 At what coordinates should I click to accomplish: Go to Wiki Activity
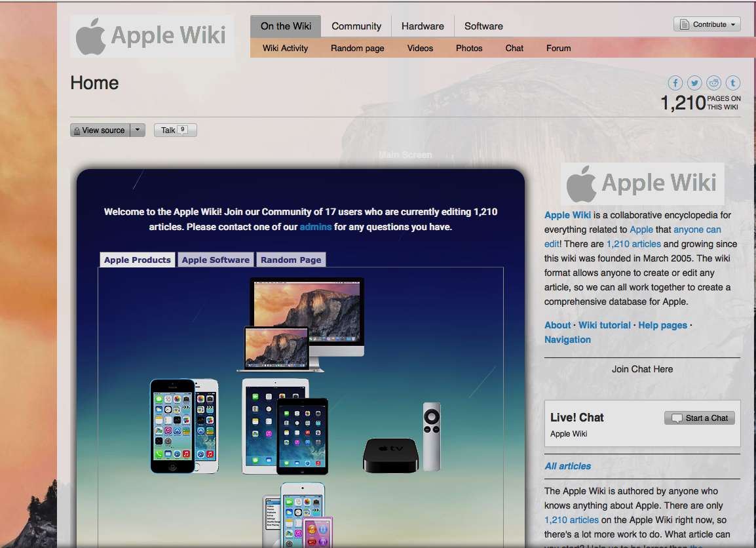pyautogui.click(x=285, y=49)
